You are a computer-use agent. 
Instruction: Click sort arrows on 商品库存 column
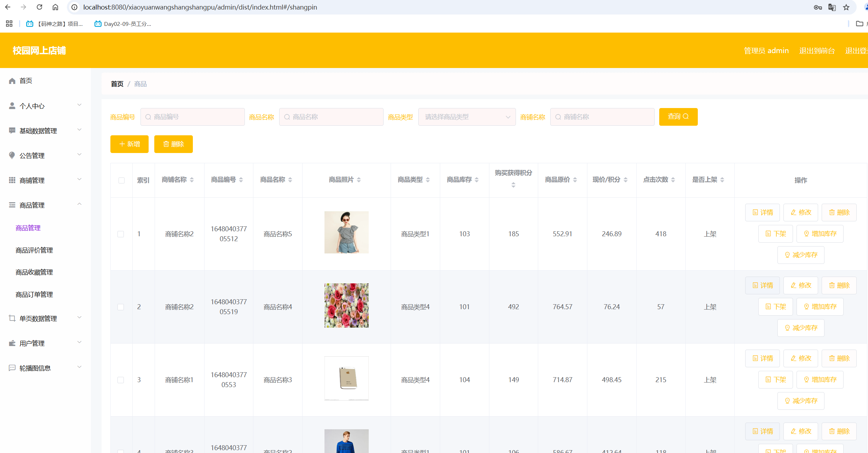477,180
